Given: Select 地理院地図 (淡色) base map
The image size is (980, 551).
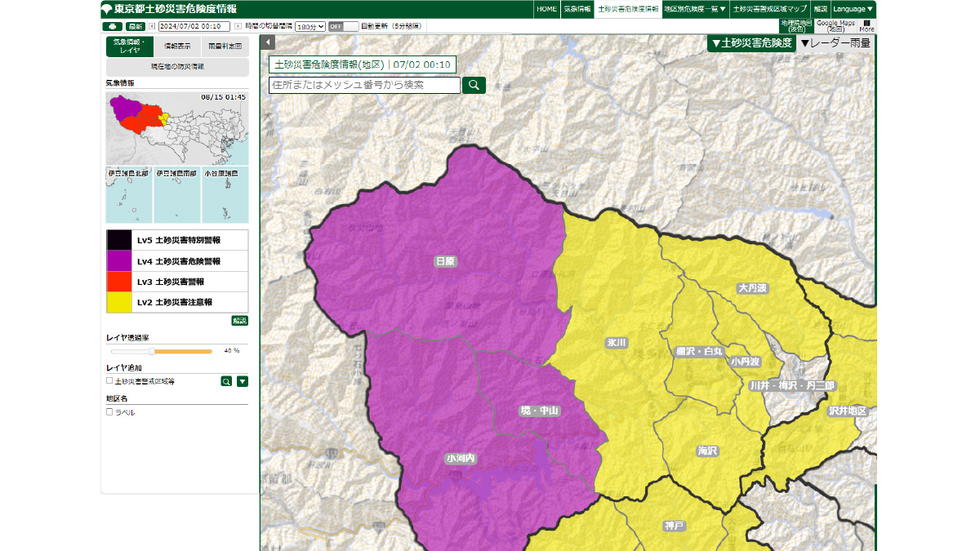Looking at the screenshot, I should [797, 25].
